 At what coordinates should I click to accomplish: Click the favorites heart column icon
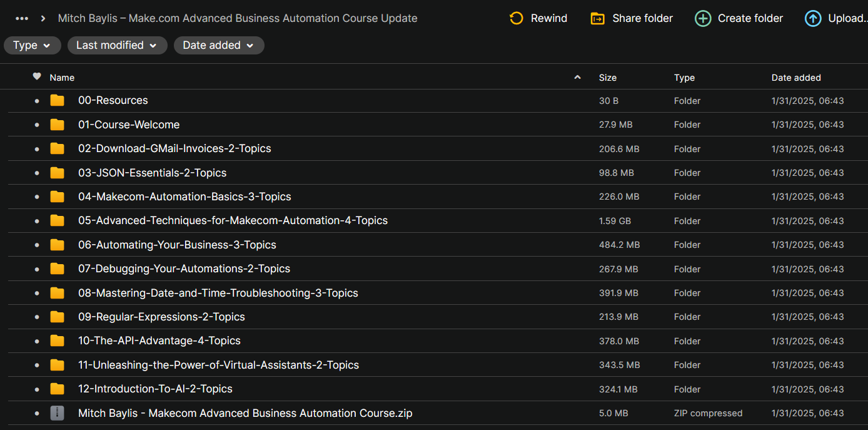pos(37,76)
